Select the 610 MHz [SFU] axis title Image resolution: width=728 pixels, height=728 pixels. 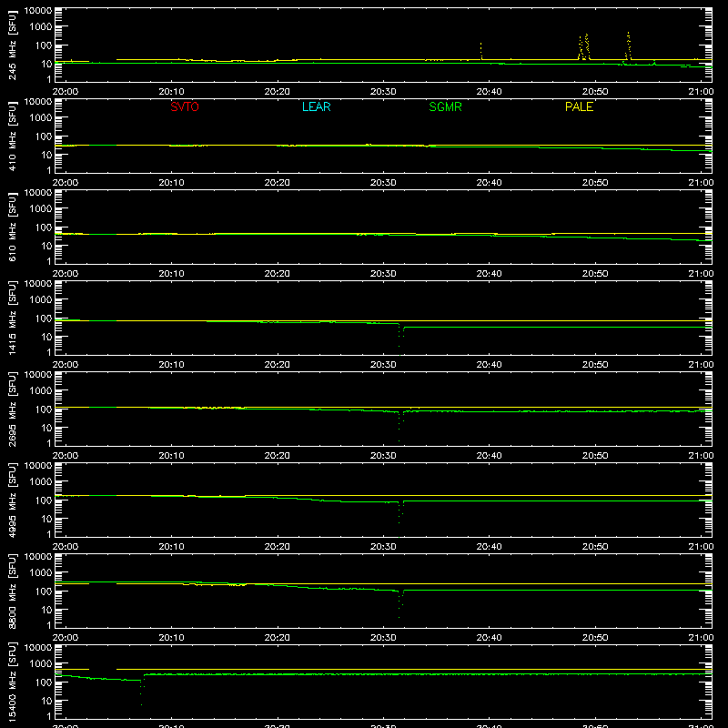pos(12,227)
